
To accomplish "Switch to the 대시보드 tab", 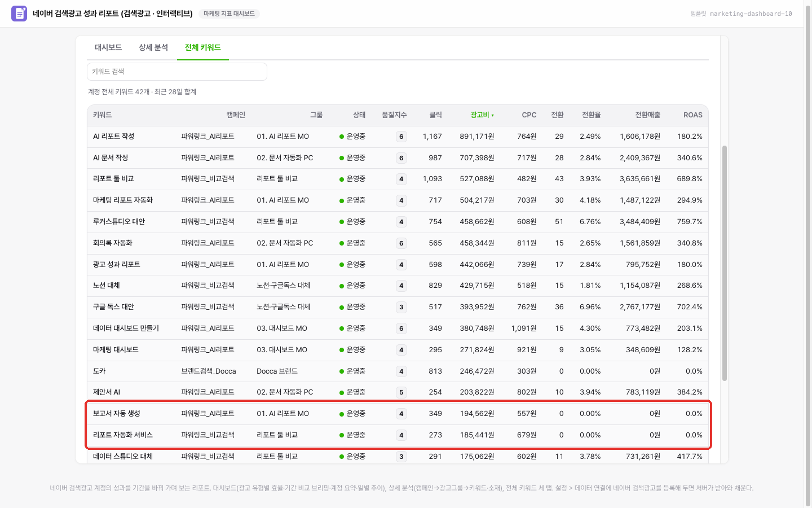I will [108, 47].
